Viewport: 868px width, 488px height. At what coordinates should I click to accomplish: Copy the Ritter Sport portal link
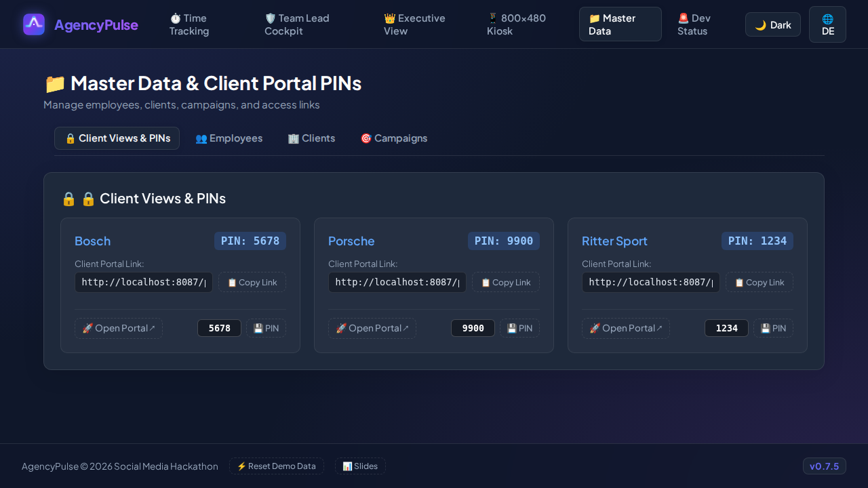(x=759, y=282)
